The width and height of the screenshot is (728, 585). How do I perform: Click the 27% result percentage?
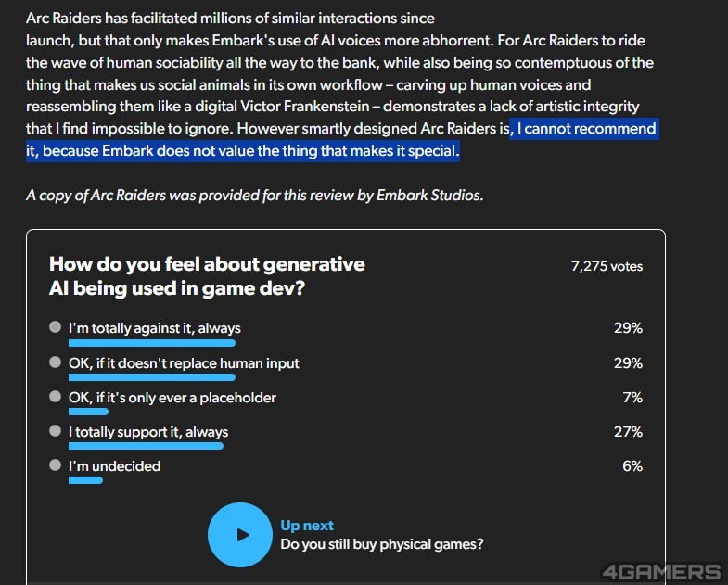(x=628, y=432)
